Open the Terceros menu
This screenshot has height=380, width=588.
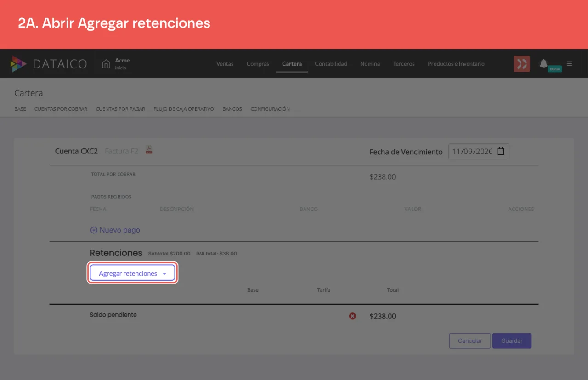point(404,64)
